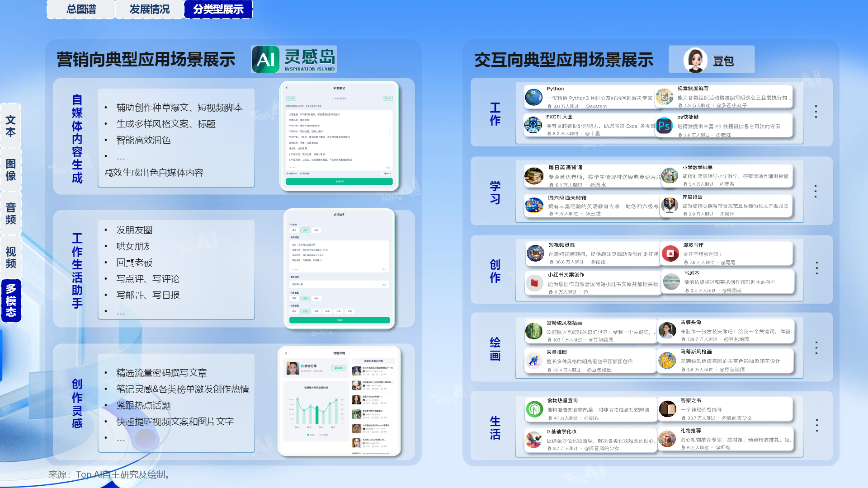
Task: Click the red 爆款写作 icon
Action: [670, 253]
